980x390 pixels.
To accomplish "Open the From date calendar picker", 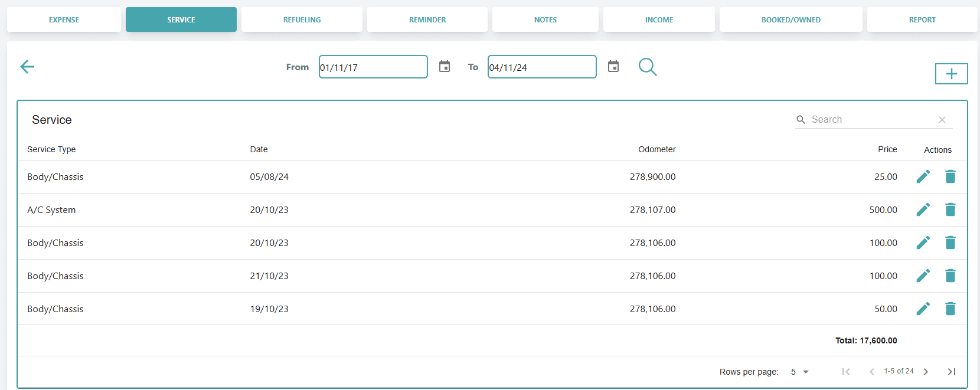I will point(445,67).
